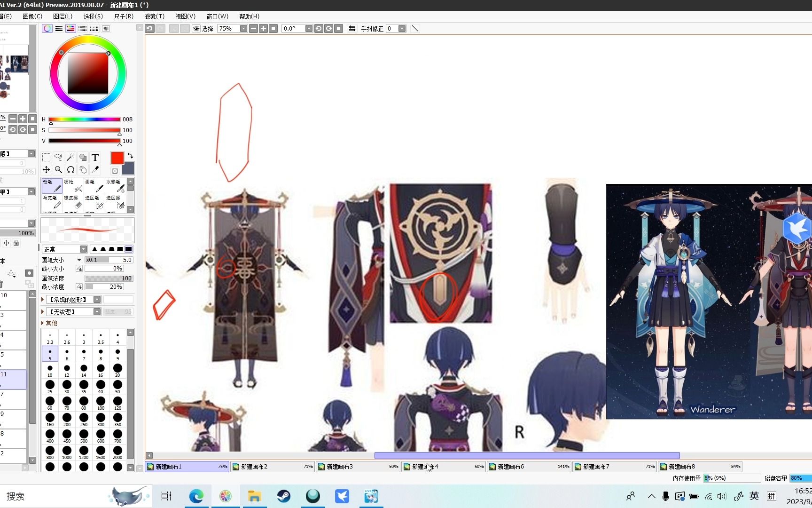Select the Rotate view tool
Image resolution: width=812 pixels, height=508 pixels.
pos(70,169)
